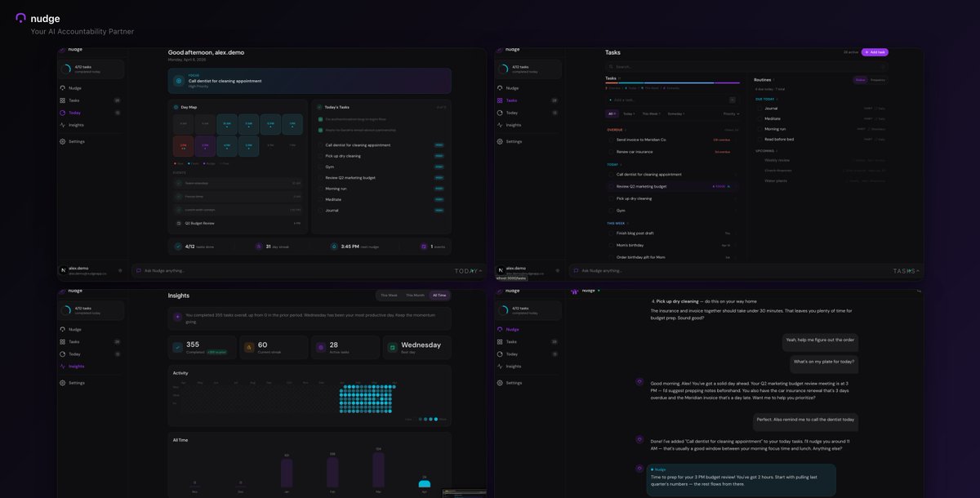The width and height of the screenshot is (980, 498).
Task: Open Q2 Budget Review event in Day Map
Action: pyautogui.click(x=236, y=223)
